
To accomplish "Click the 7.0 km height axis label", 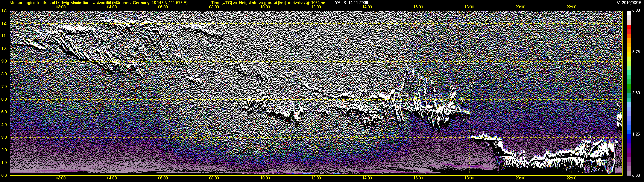I will coord(4,87).
